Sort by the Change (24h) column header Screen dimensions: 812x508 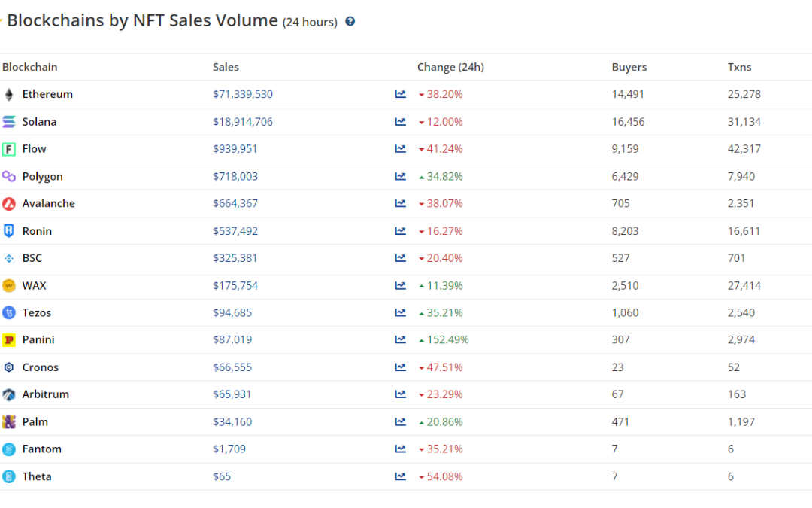(450, 68)
